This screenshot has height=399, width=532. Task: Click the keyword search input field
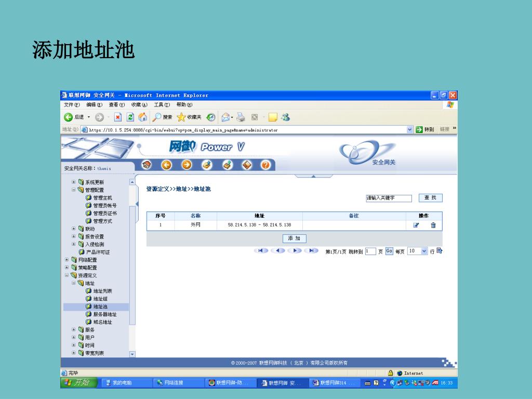click(x=389, y=198)
